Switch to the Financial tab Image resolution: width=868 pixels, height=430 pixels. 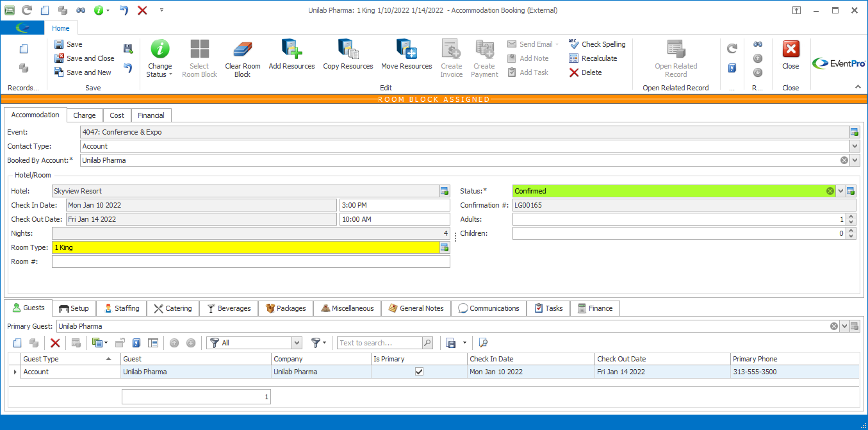[x=151, y=115]
